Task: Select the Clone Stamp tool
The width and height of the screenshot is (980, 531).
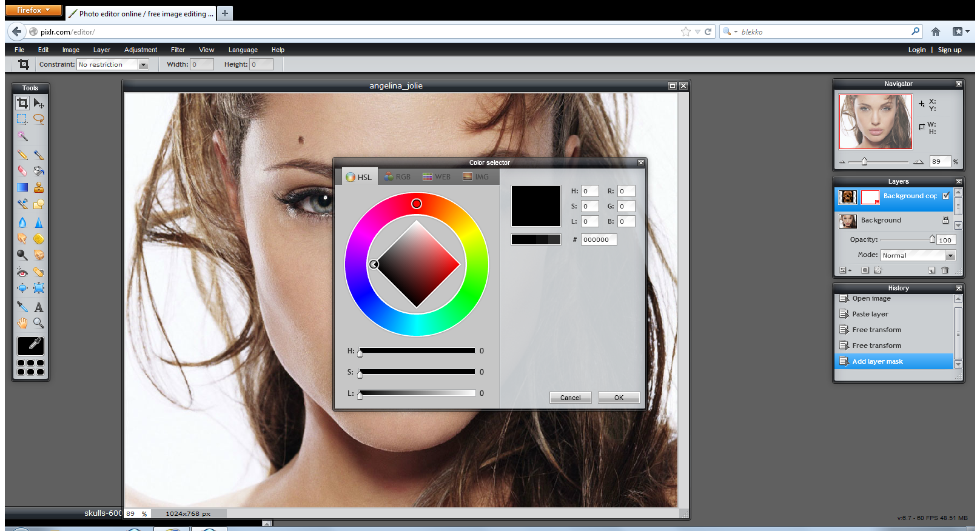Action: tap(39, 187)
